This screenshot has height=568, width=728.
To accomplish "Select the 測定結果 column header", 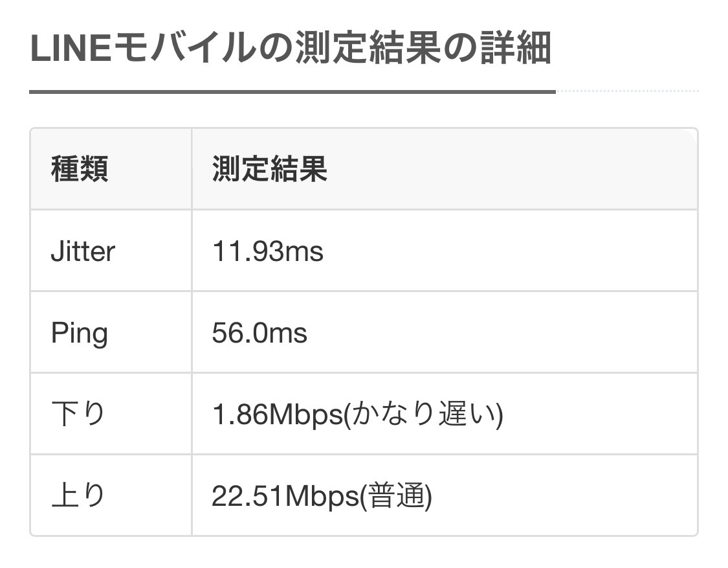I will tap(270, 169).
